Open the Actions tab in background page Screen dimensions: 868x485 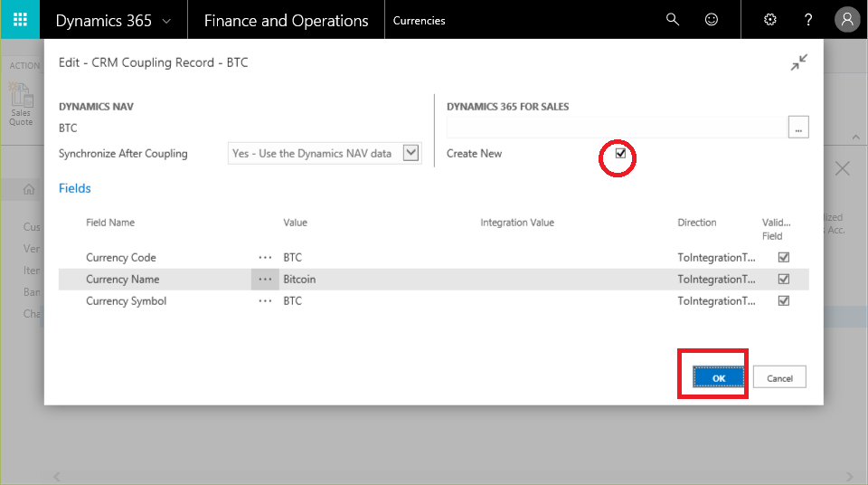24,65
